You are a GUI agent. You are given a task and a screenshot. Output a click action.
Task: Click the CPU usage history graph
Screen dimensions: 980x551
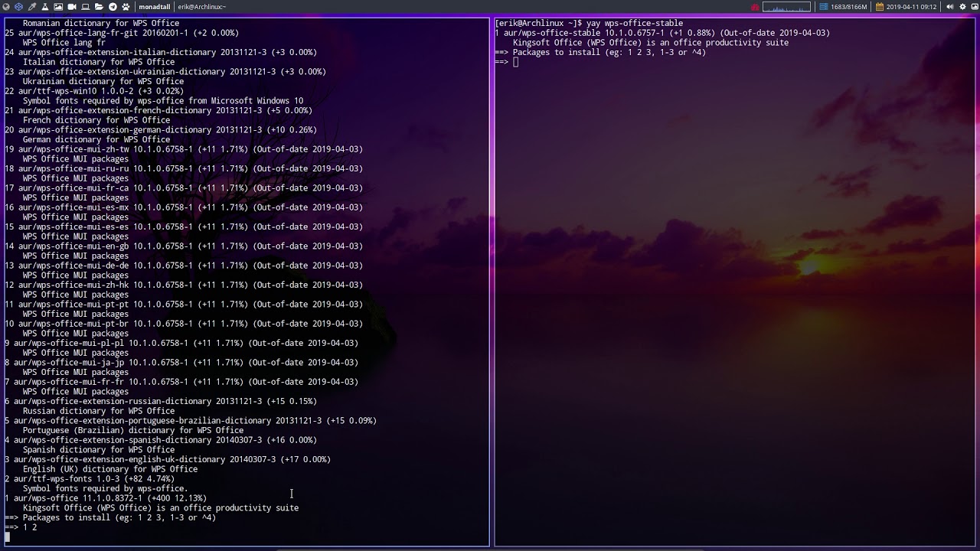786,7
